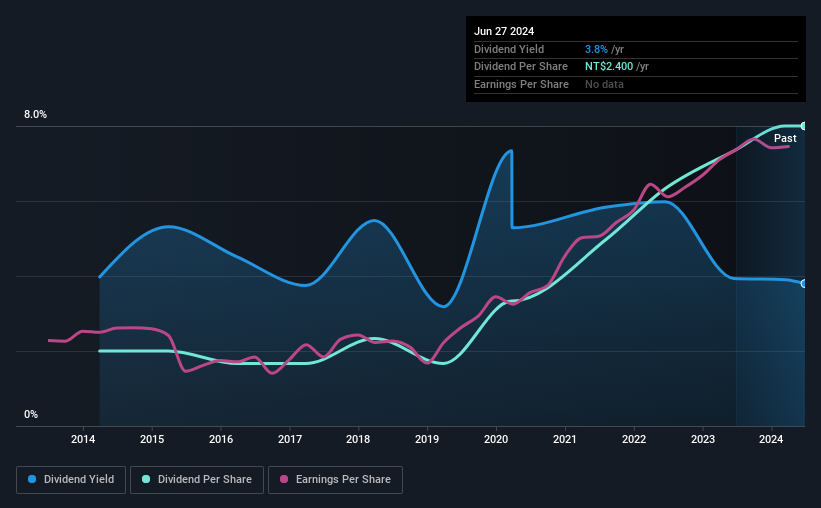
Task: Click the 2019 x-axis label
Action: (427, 439)
